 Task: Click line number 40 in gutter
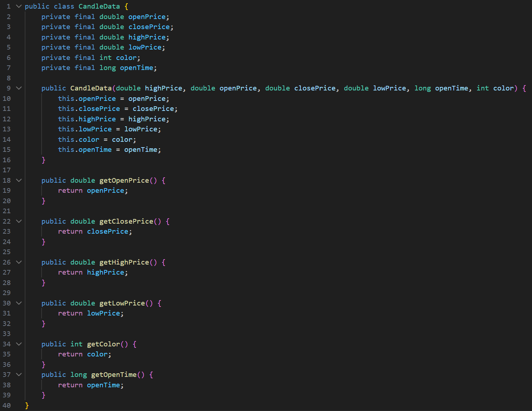pyautogui.click(x=7, y=406)
